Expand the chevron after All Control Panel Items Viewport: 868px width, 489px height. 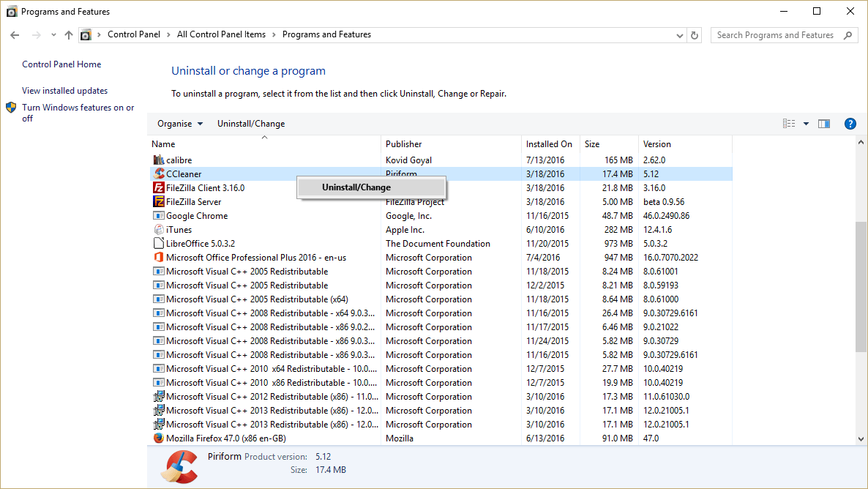(274, 35)
